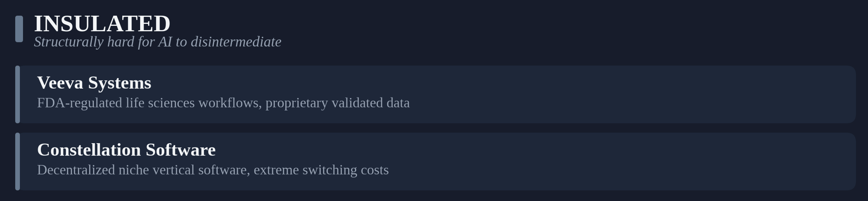This screenshot has height=201, width=868.
Task: Click the Constellation Software title text
Action: (x=126, y=150)
